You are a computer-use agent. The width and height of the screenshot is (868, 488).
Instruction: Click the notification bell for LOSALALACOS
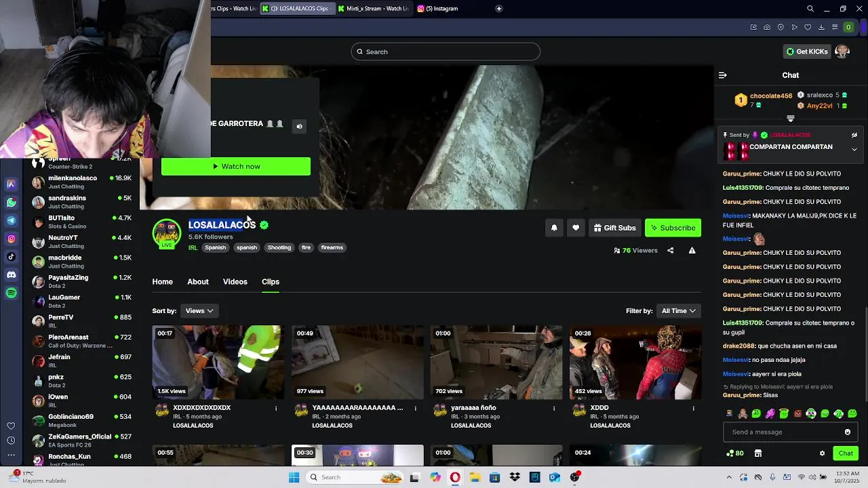pyautogui.click(x=554, y=228)
